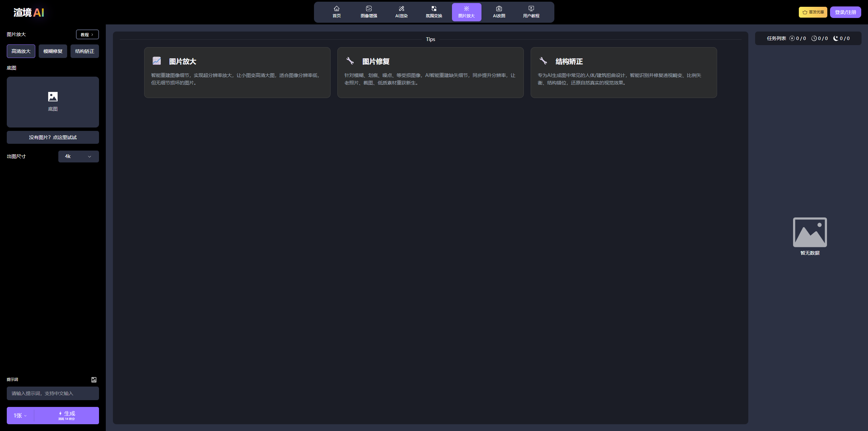Click the prompt template icon beside 提示词

pos(94,379)
